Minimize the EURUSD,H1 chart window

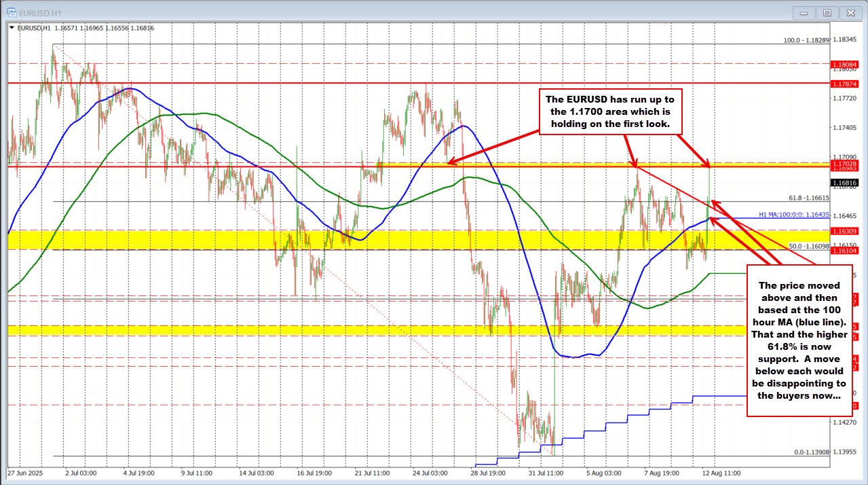click(x=807, y=12)
